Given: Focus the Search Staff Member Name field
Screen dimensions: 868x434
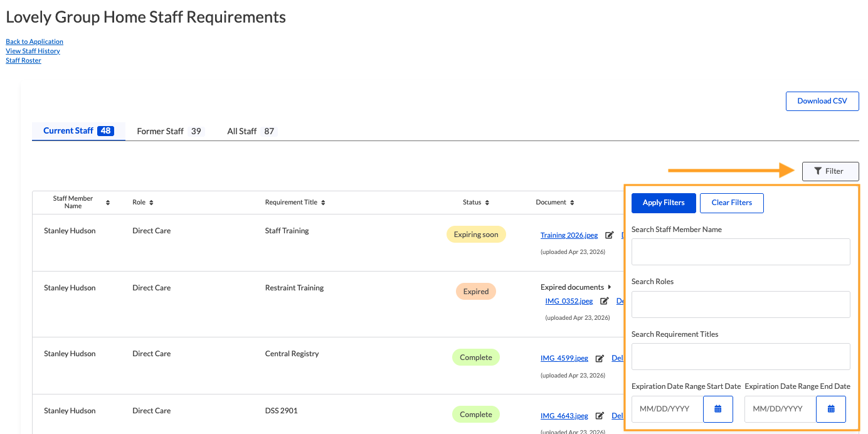Looking at the screenshot, I should point(741,251).
